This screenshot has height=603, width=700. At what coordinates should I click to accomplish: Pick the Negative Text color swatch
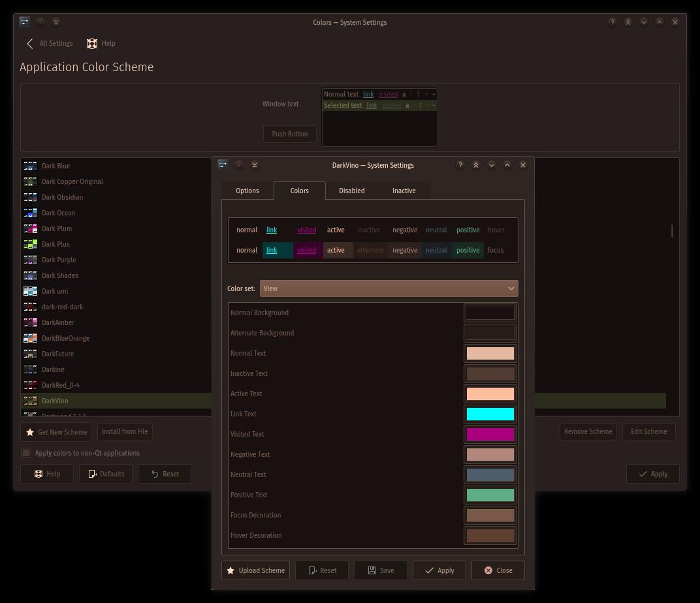(x=490, y=454)
